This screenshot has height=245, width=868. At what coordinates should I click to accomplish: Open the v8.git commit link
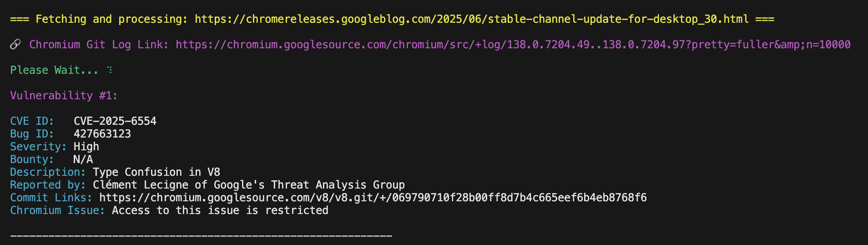[373, 198]
